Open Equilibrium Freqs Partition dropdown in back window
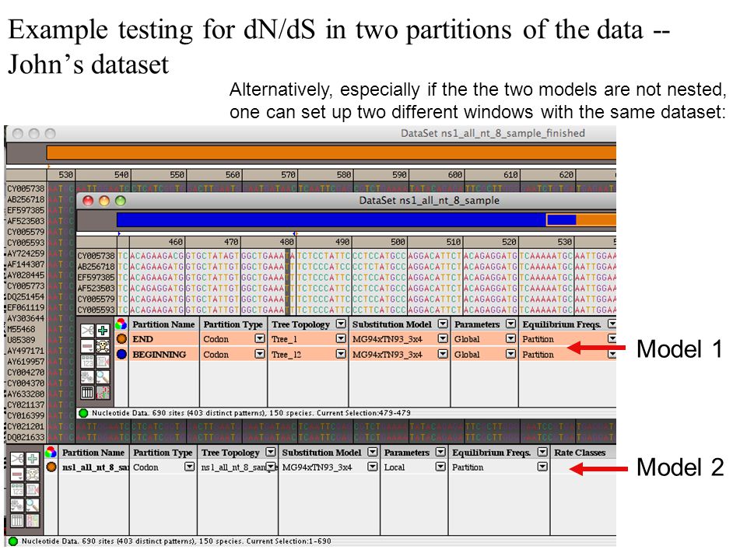 [x=542, y=467]
